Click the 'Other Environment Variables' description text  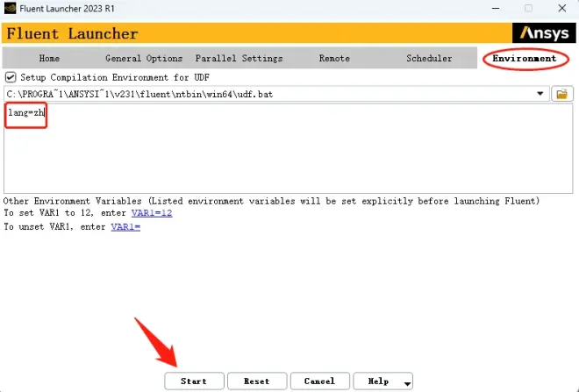coord(271,201)
